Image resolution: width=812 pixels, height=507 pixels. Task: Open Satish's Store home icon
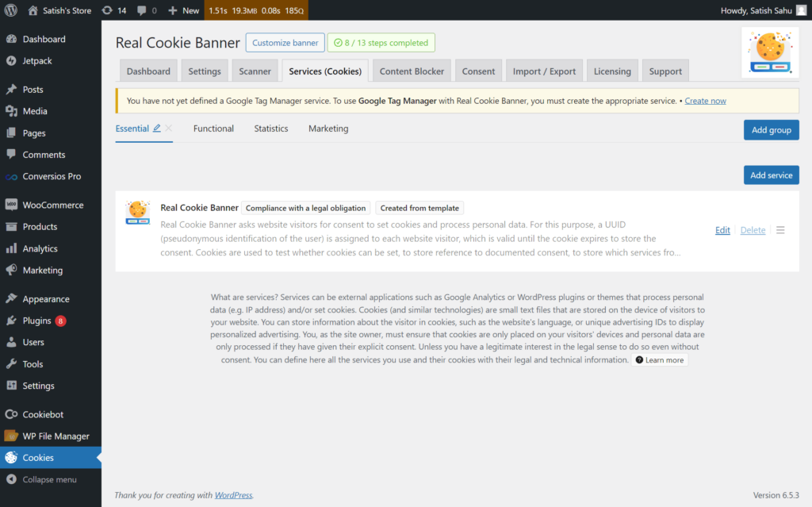33,10
